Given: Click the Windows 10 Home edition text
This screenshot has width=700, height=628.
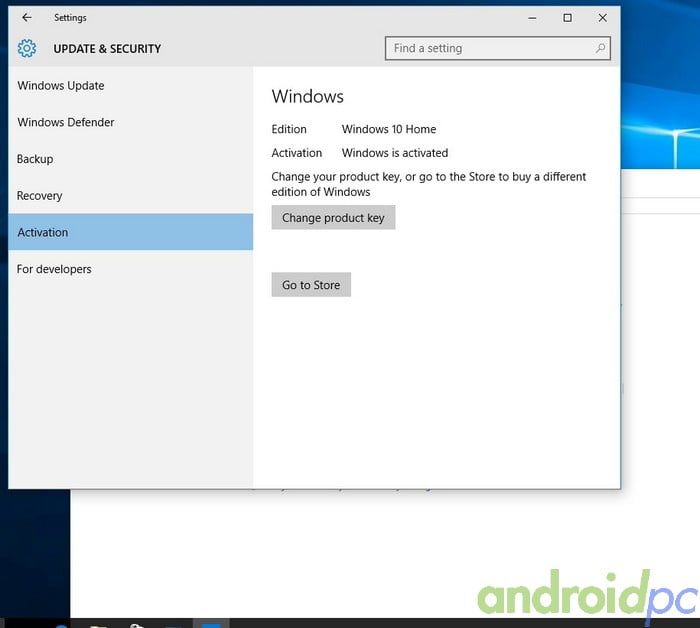Looking at the screenshot, I should [389, 129].
